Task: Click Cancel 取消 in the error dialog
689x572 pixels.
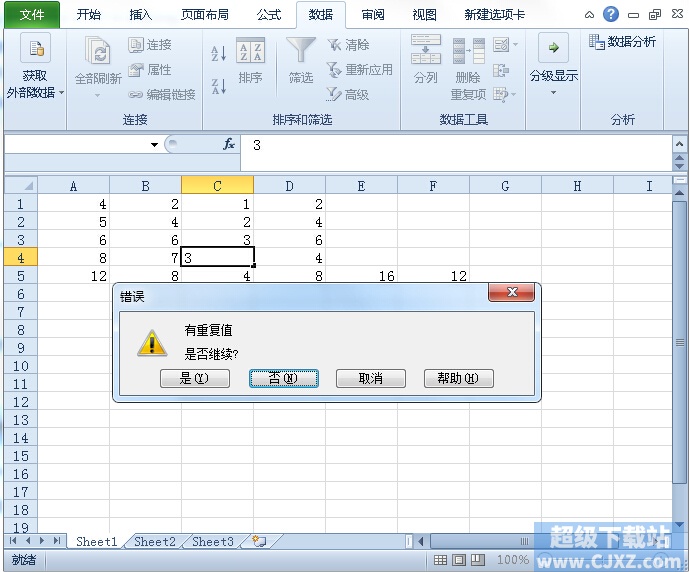Action: click(370, 378)
